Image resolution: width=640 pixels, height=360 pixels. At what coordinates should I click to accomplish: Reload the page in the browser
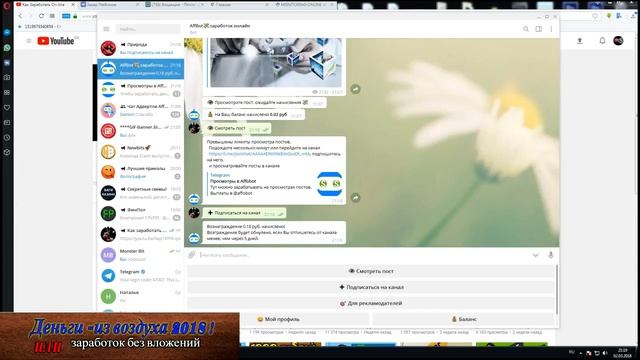click(x=41, y=16)
